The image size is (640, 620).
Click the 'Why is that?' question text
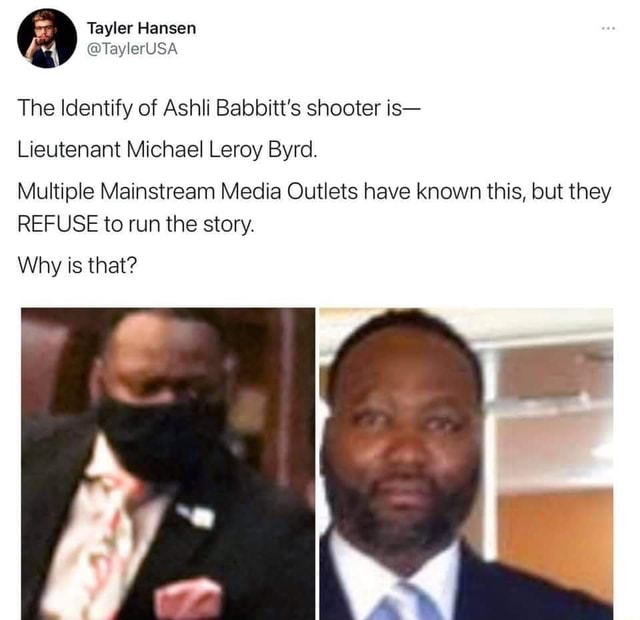tap(78, 265)
